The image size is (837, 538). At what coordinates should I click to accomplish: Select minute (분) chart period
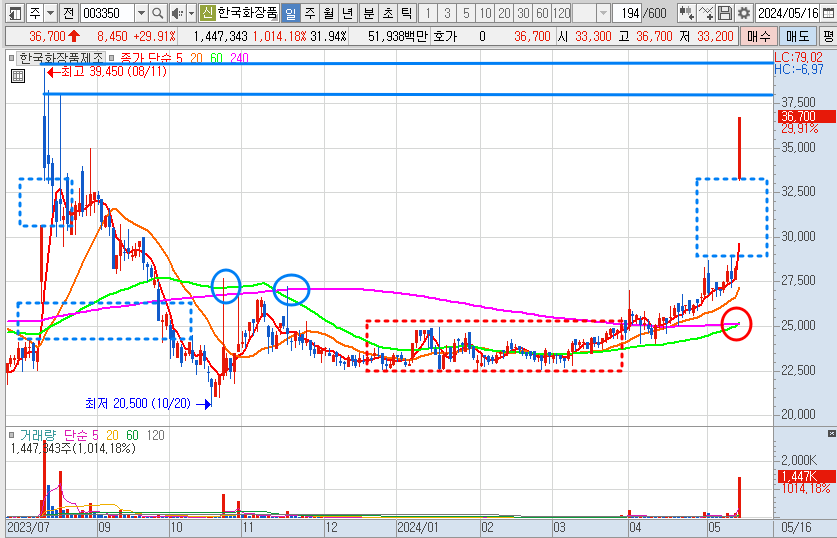[368, 13]
